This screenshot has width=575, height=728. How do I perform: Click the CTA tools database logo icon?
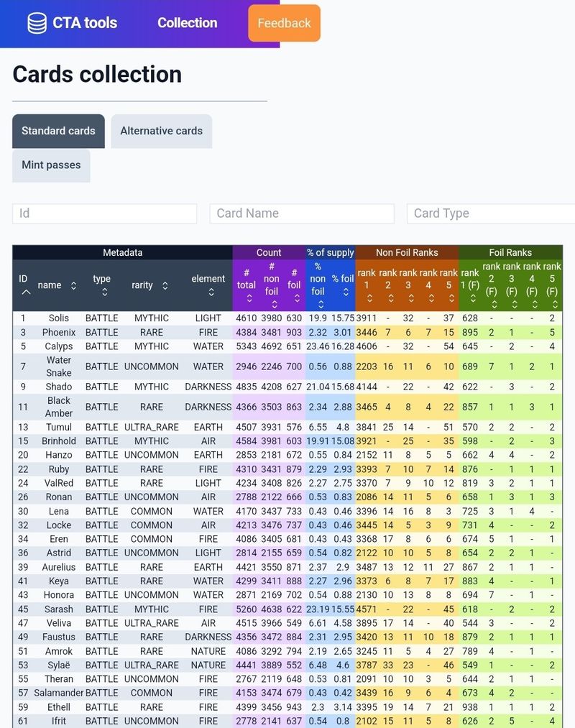pyautogui.click(x=37, y=23)
